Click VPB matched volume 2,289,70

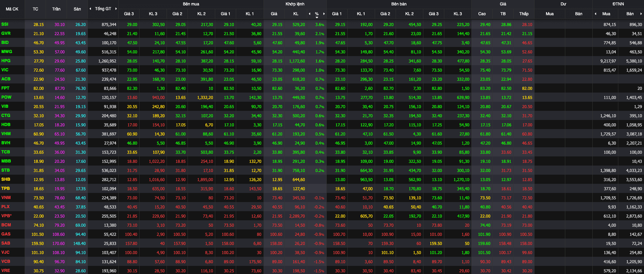click(297, 216)
